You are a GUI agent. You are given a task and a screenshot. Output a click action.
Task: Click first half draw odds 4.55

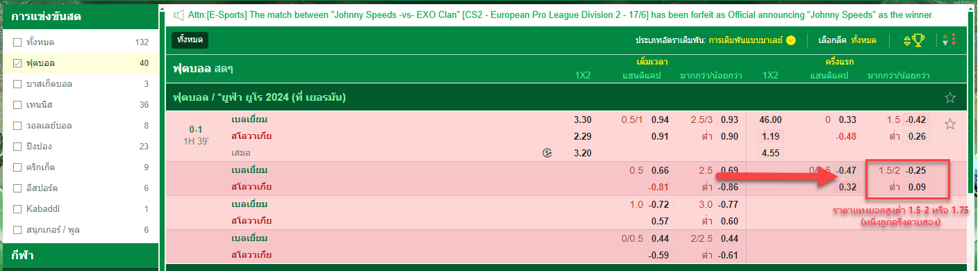click(x=771, y=153)
